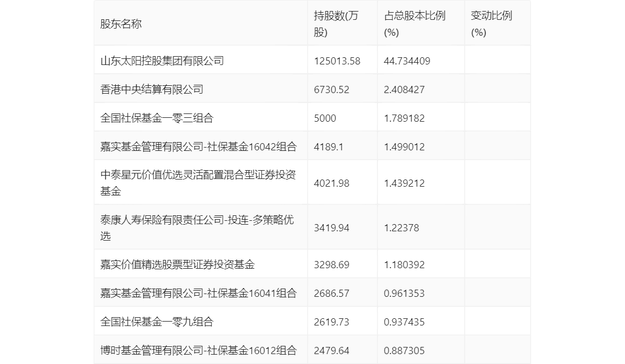Select 山东太阳控股集团有限公司 shareholder name
This screenshot has width=625, height=364.
tap(162, 61)
